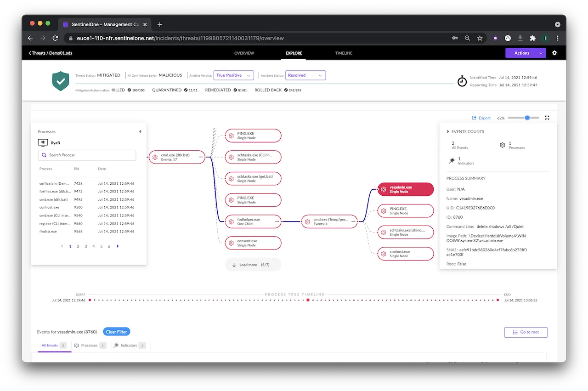Click the Search Process input field

click(x=87, y=155)
